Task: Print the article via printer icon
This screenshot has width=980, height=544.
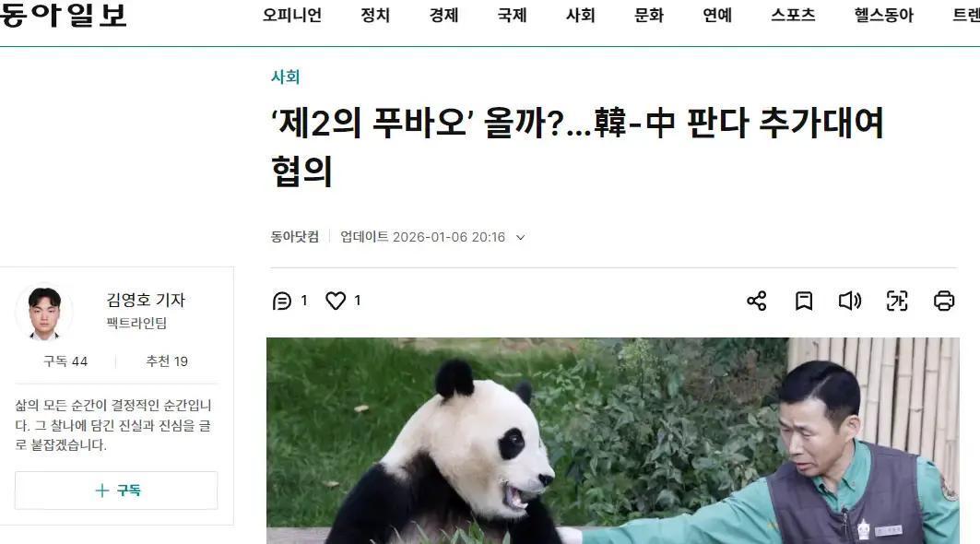Action: tap(944, 301)
